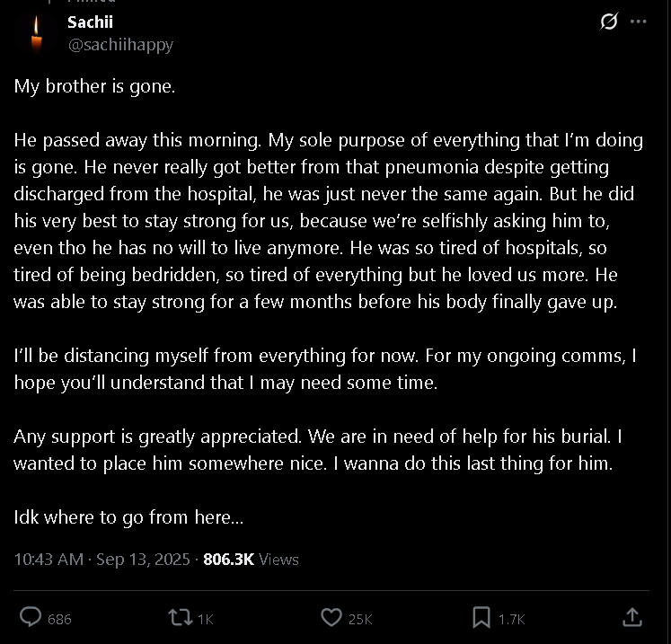Open the 10:43 AM timestamp link

coord(49,559)
